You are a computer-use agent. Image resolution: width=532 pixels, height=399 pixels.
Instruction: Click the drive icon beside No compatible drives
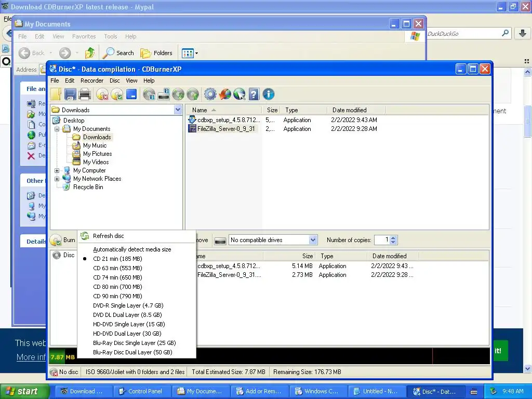click(x=220, y=241)
